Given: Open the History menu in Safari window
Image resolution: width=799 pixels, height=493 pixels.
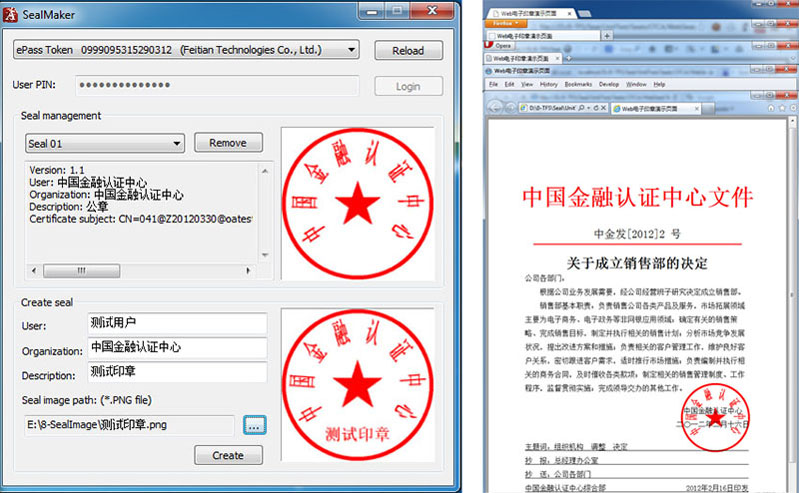Looking at the screenshot, I should coord(548,84).
